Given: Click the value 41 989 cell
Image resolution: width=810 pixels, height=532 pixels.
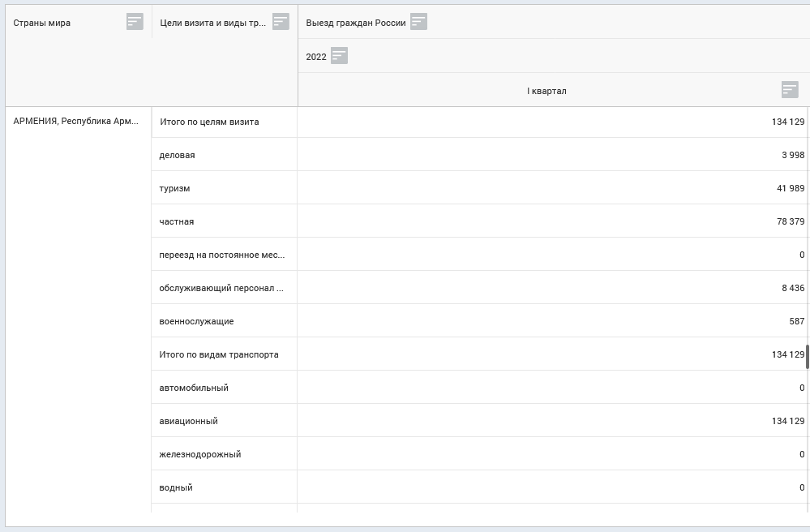Looking at the screenshot, I should pos(790,188).
